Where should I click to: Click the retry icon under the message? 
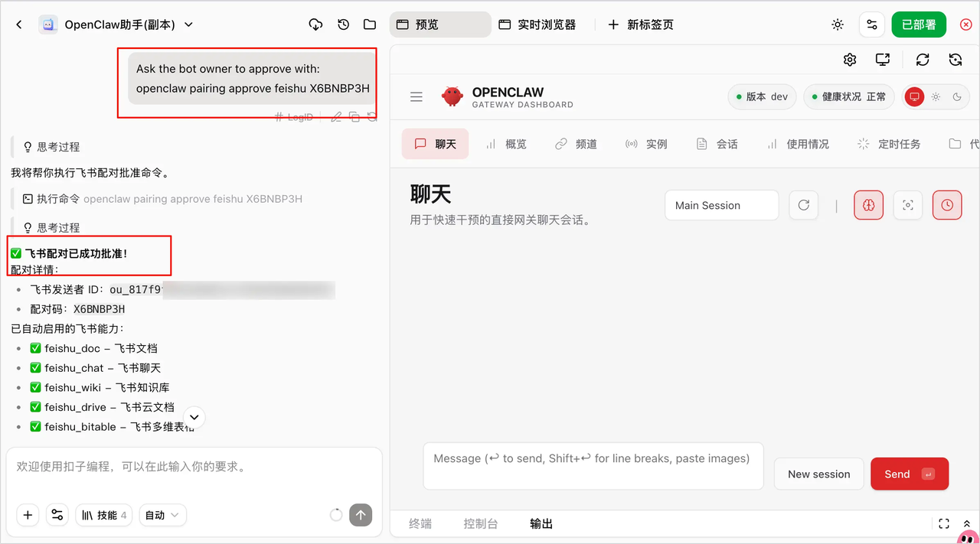tap(372, 117)
